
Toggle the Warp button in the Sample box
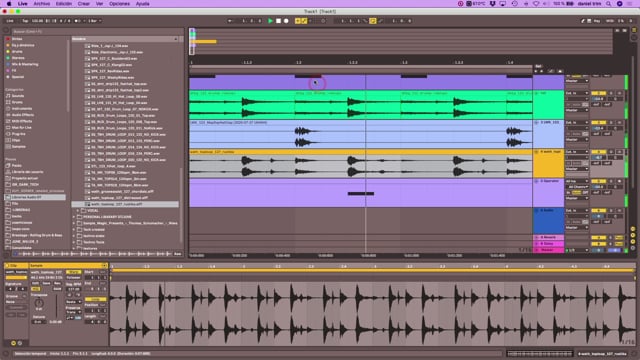point(73,272)
